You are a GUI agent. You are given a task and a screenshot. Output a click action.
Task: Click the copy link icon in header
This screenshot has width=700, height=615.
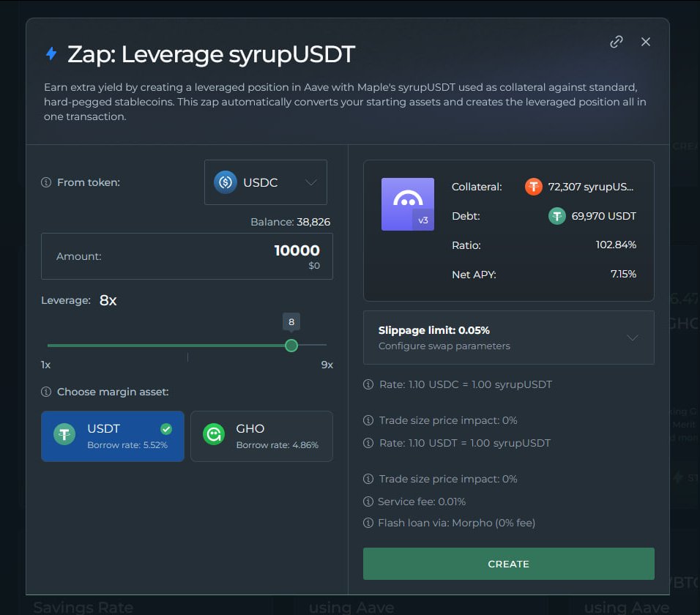coord(617,42)
